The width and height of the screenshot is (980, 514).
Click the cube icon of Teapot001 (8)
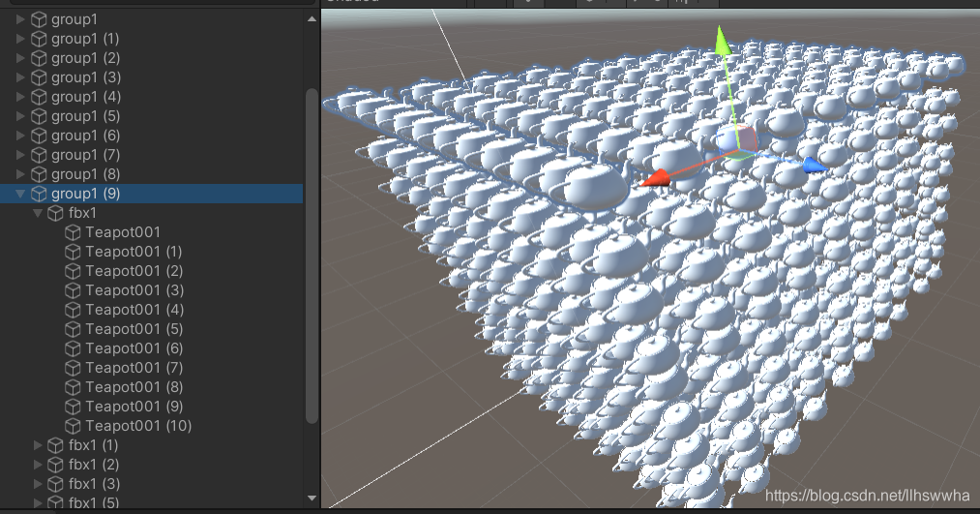click(x=73, y=388)
